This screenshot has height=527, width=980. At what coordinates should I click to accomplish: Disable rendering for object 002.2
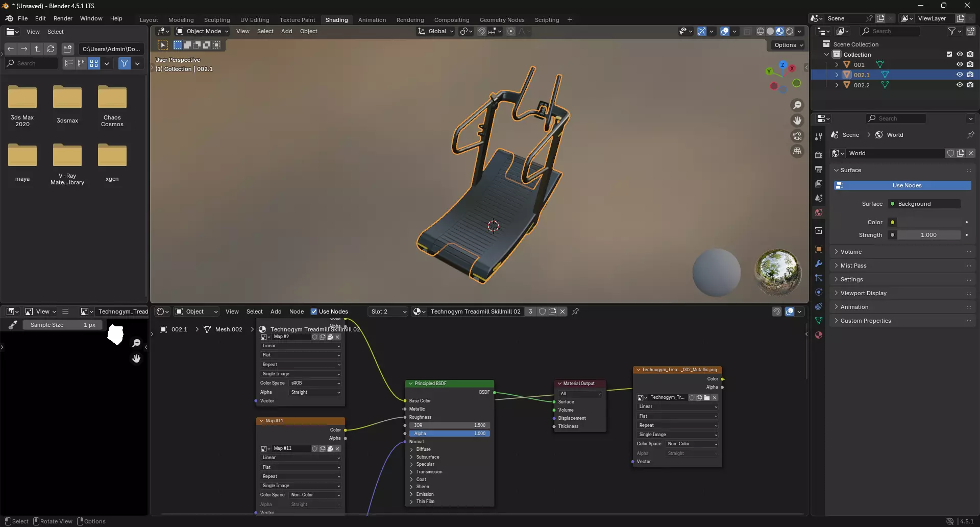[970, 85]
